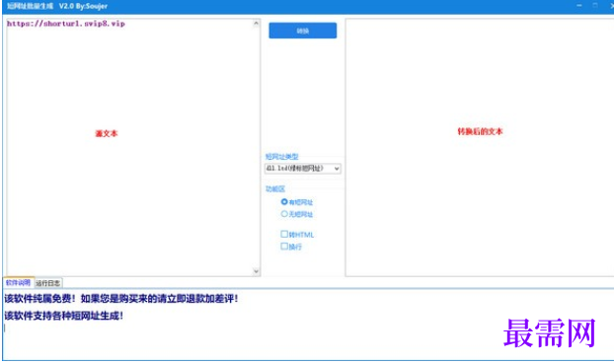
Task: Click the source box scroll up arrow
Action: pos(256,23)
